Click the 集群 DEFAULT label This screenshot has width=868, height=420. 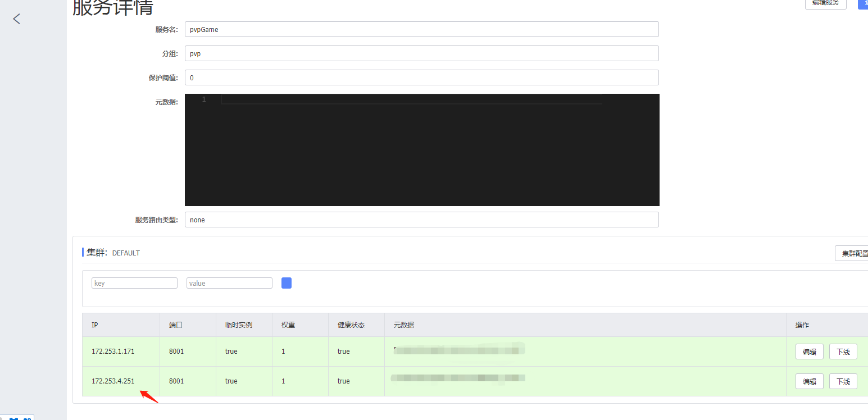(x=113, y=253)
